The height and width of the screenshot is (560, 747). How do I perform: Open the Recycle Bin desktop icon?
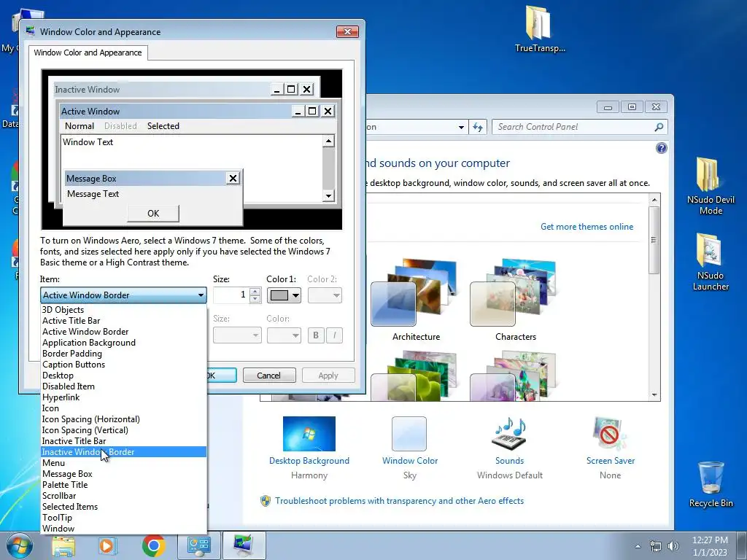[x=711, y=484]
